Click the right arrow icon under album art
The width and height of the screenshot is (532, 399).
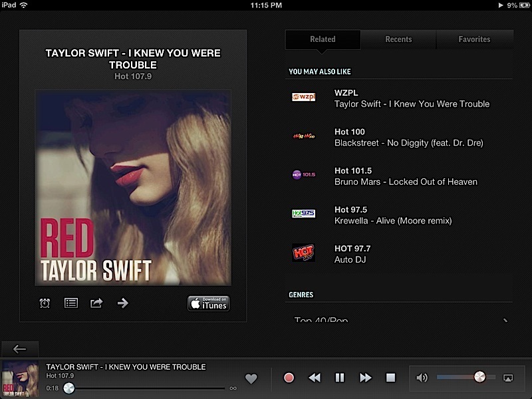coord(122,303)
